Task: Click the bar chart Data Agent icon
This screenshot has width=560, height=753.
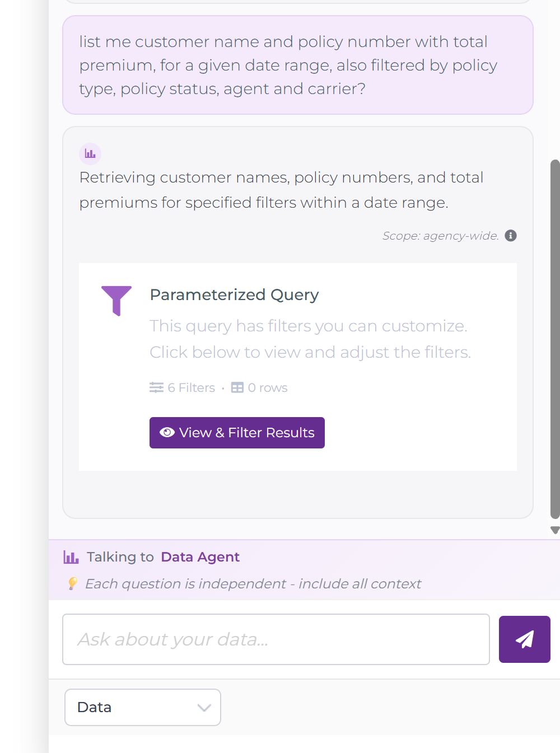Action: click(x=90, y=153)
